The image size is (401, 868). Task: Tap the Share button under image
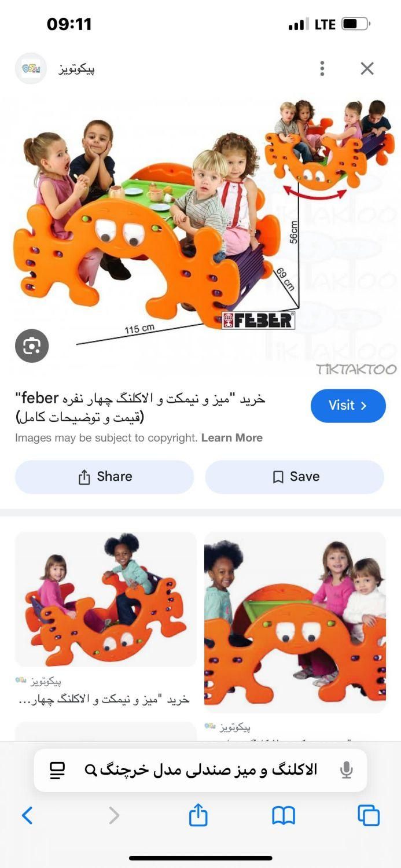click(104, 477)
